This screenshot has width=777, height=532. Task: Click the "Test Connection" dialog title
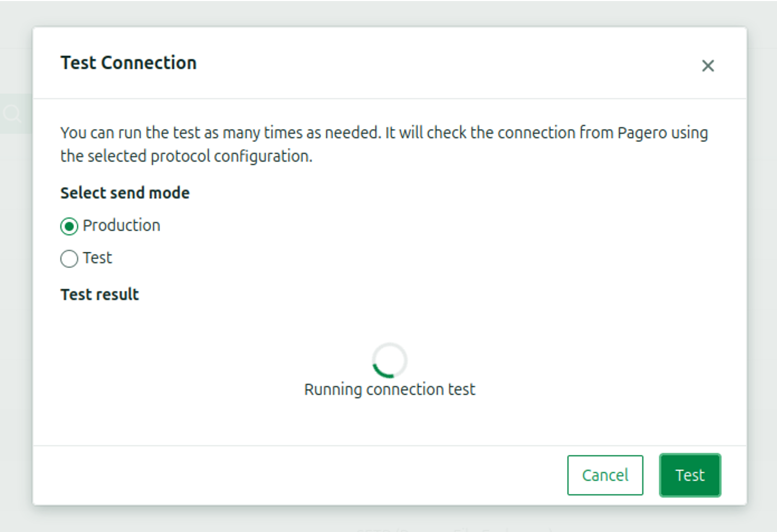(x=128, y=63)
